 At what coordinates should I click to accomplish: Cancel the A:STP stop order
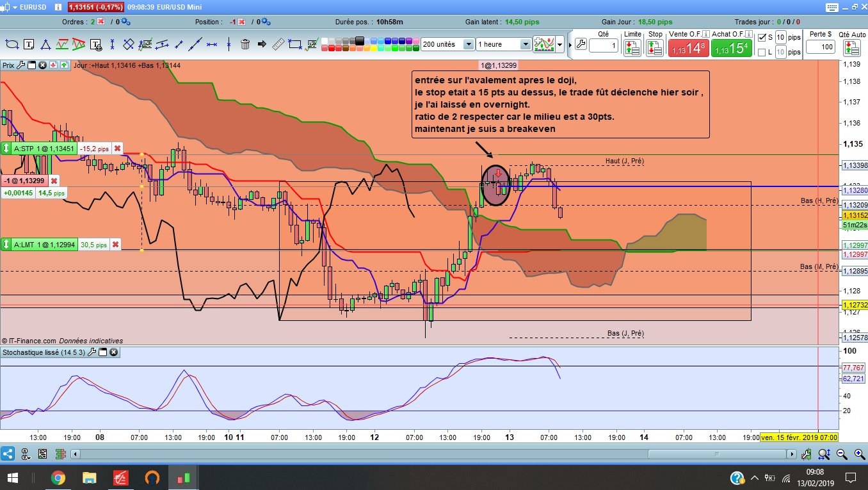click(x=117, y=149)
